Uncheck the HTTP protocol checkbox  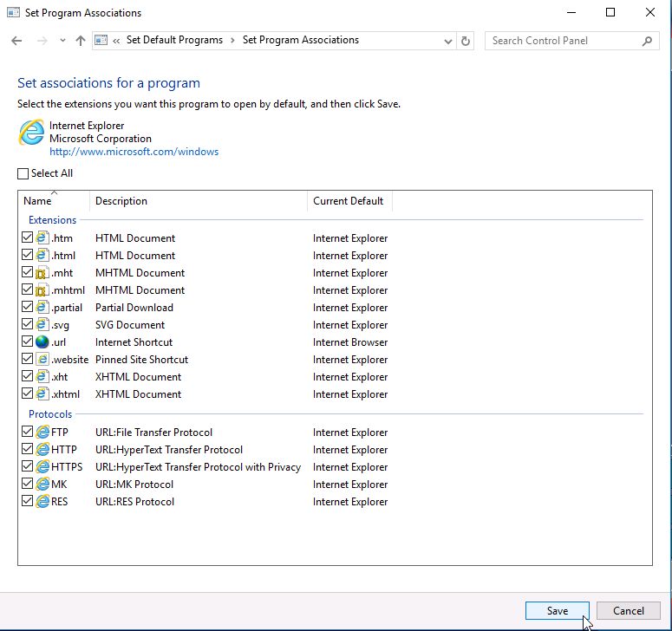[x=28, y=449]
